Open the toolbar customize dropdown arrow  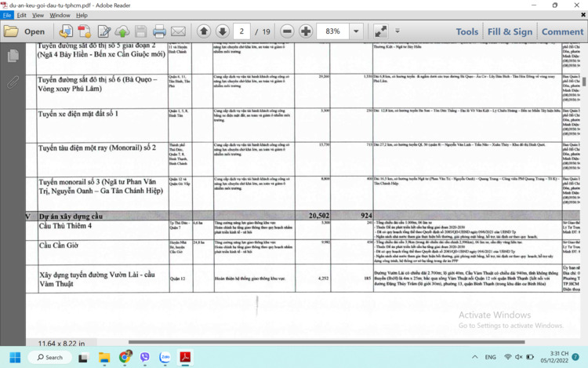point(397,31)
